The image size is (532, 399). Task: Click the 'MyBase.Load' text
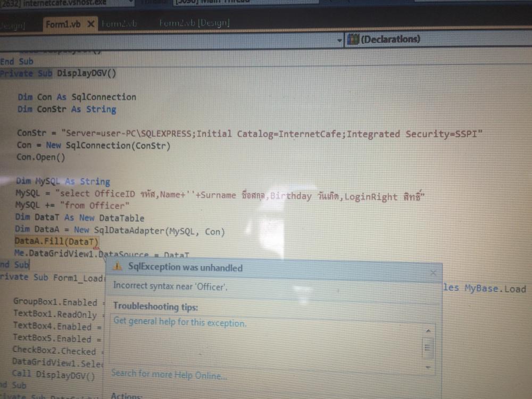(x=495, y=289)
